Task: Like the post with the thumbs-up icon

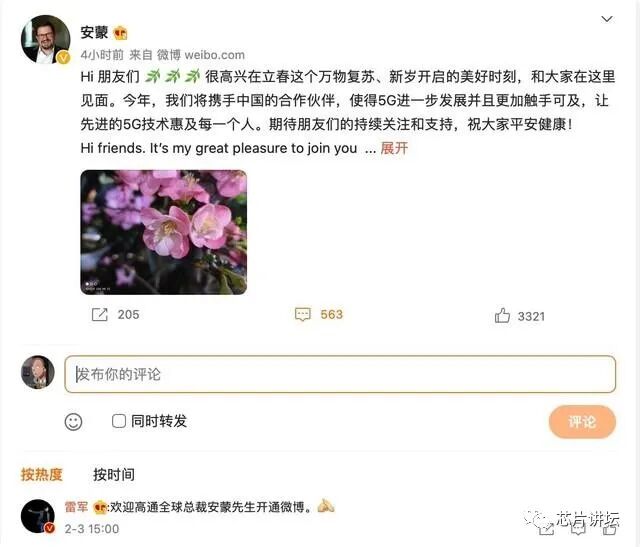Action: (x=502, y=316)
